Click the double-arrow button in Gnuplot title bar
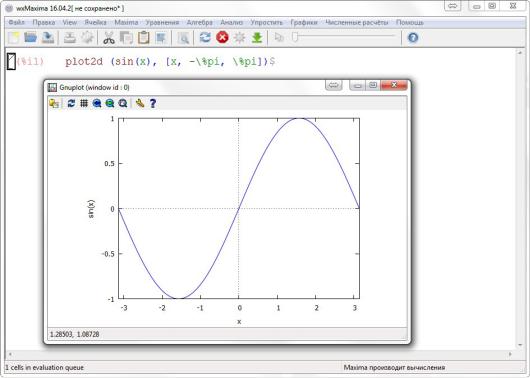Viewport: 530px width, 378px height. coord(334,85)
